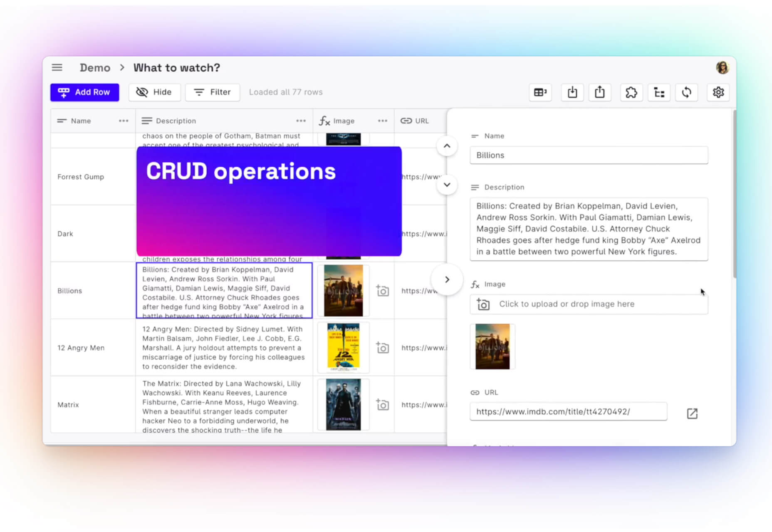The image size is (772, 532).
Task: Select the Forrest Gump name cell
Action: (93, 177)
